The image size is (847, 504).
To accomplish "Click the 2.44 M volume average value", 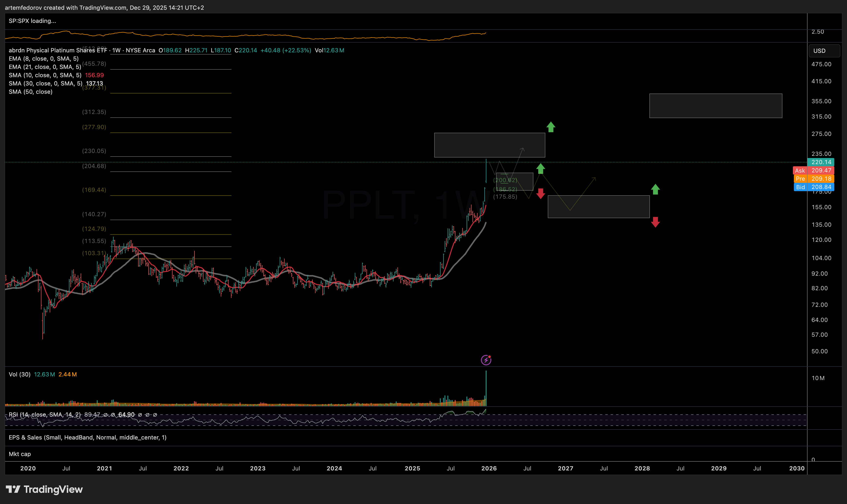I will pos(68,374).
